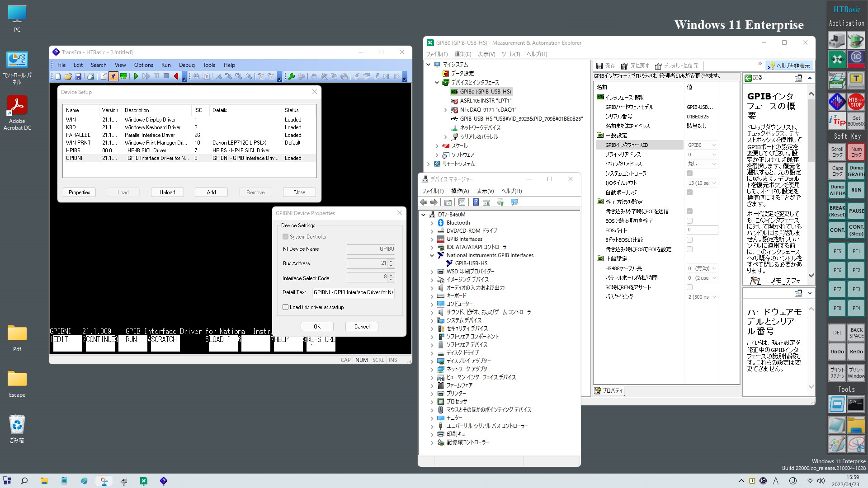Enable 8ビットEOSの比較 checkbox

point(689,240)
